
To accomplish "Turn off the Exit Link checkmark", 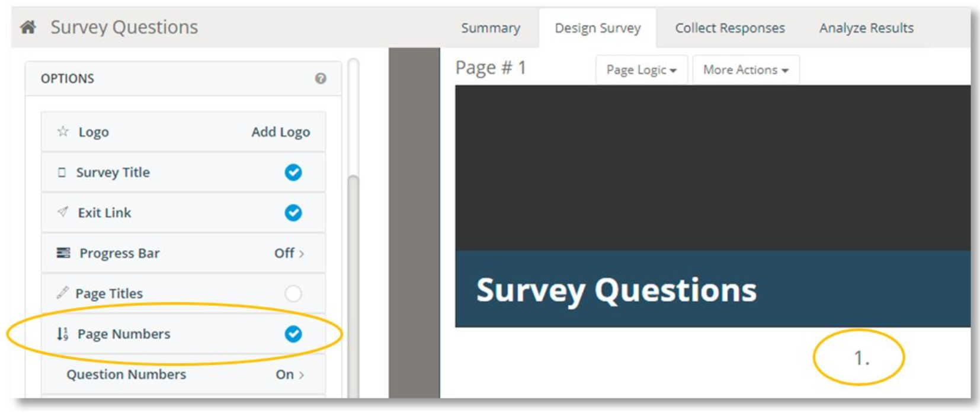I will [x=293, y=213].
